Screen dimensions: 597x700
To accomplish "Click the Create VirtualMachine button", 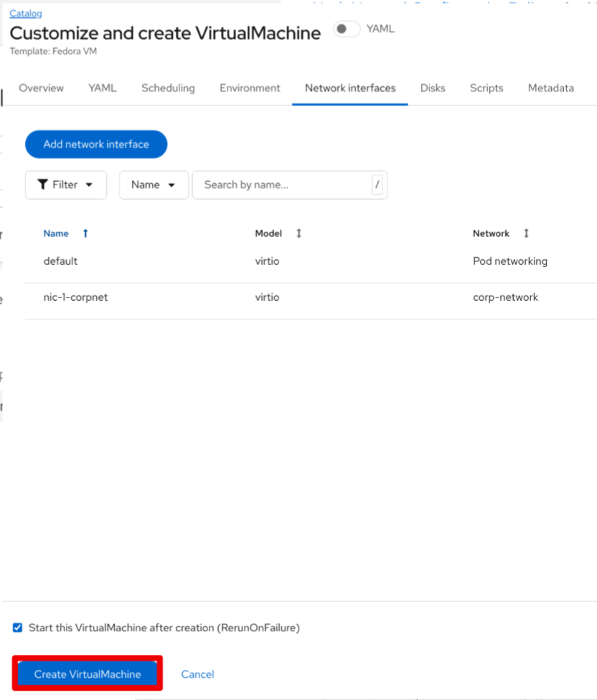I will click(88, 674).
